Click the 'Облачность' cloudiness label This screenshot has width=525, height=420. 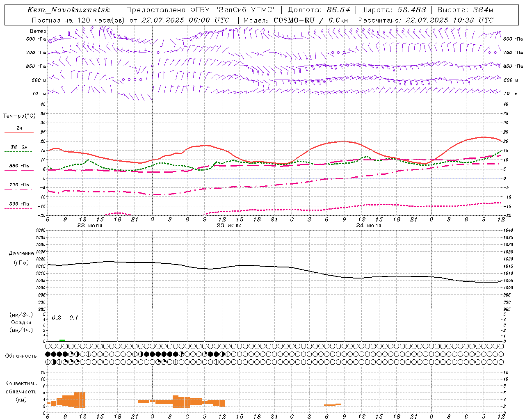click(x=21, y=356)
